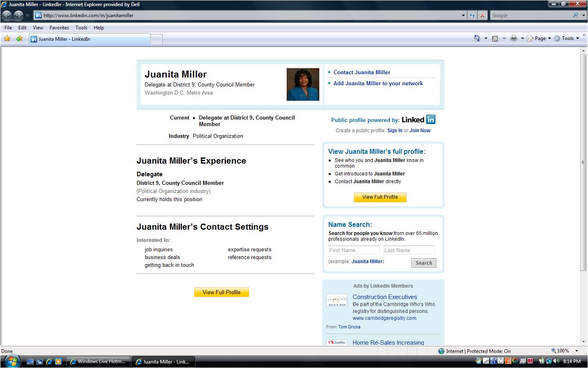Open the View menu

38,28
